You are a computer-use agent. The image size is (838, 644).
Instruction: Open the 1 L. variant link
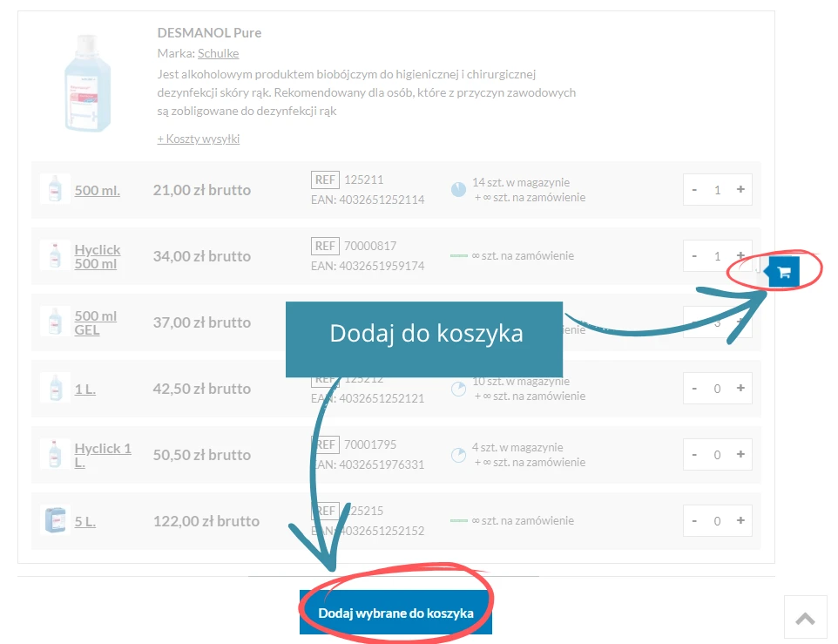coord(85,389)
